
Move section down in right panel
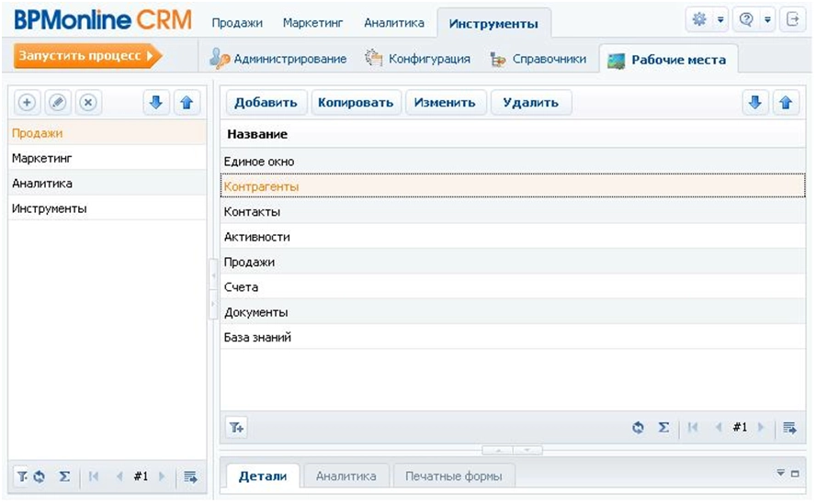coord(755,103)
